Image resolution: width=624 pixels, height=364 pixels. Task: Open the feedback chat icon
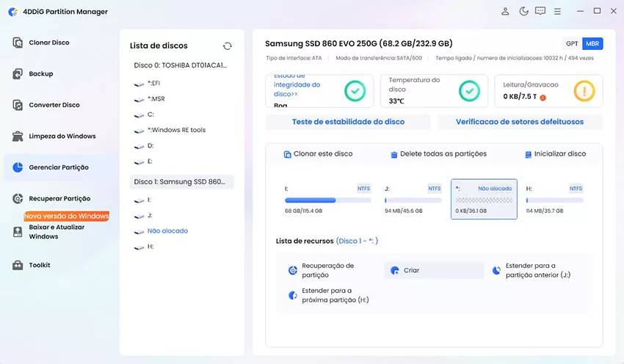[x=540, y=11]
